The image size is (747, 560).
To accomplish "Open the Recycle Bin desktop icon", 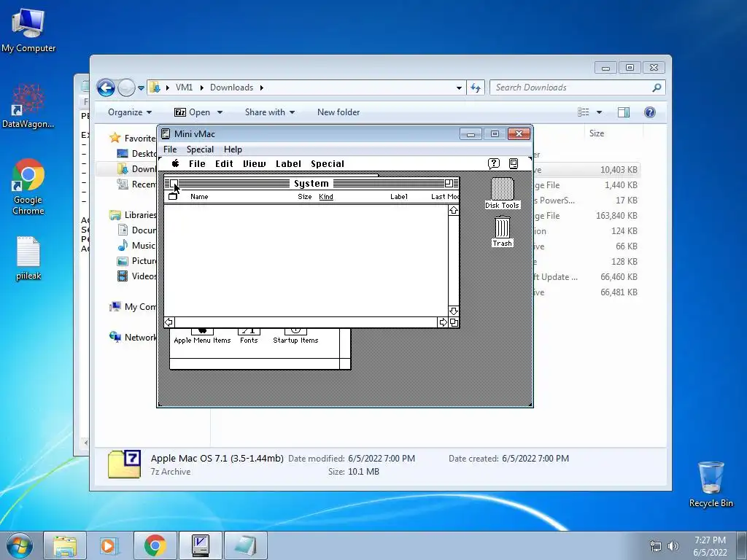I will 711,484.
